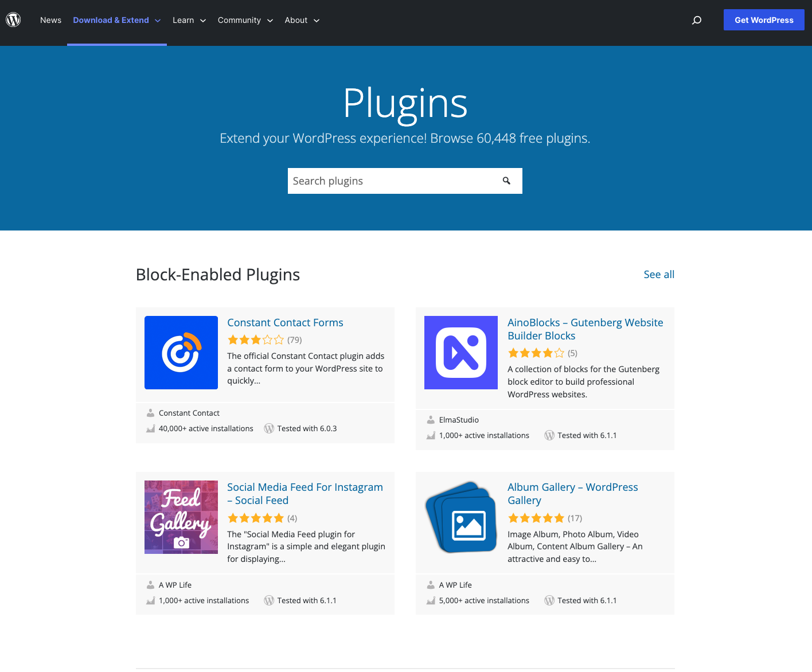Click WordPress icon beside AinoBlocks Tested with 6.1.1

[549, 435]
